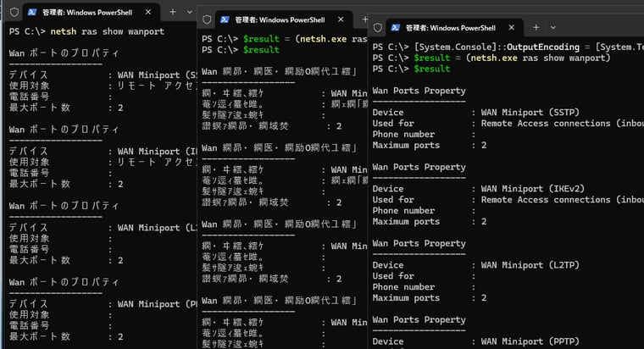The image size is (644, 349).
Task: Click the first '使用対象' label in the left window
Action: [29, 86]
